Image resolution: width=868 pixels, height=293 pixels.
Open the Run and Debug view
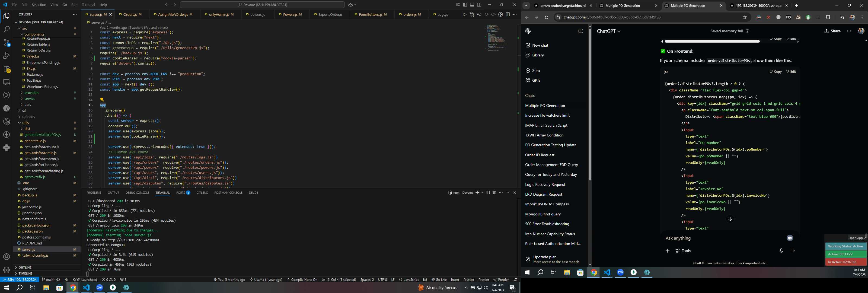[x=7, y=56]
